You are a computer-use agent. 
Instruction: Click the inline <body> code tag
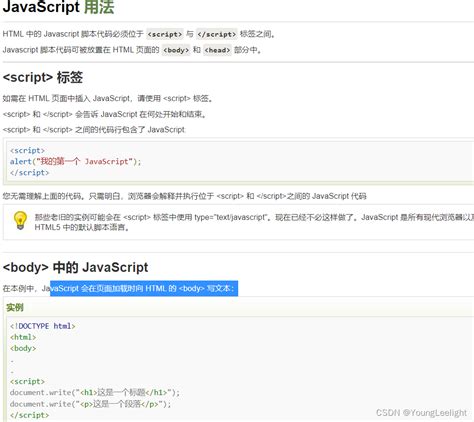[x=176, y=50]
